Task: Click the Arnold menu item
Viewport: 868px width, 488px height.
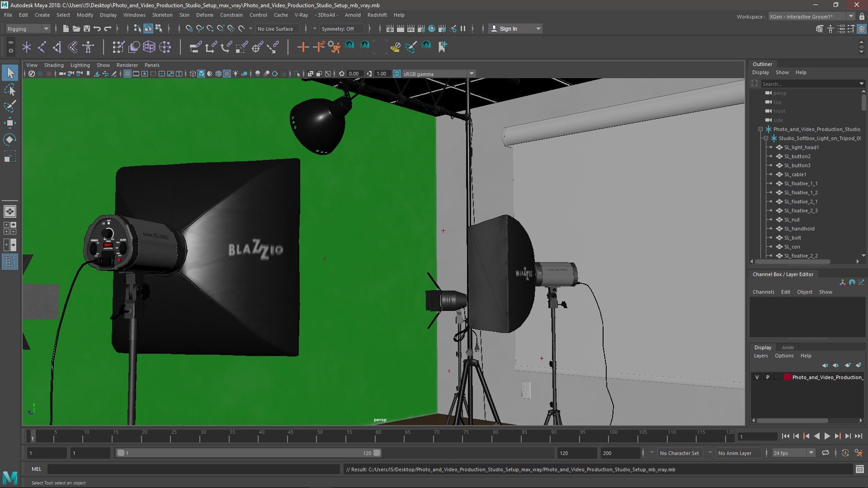Action: (359, 15)
